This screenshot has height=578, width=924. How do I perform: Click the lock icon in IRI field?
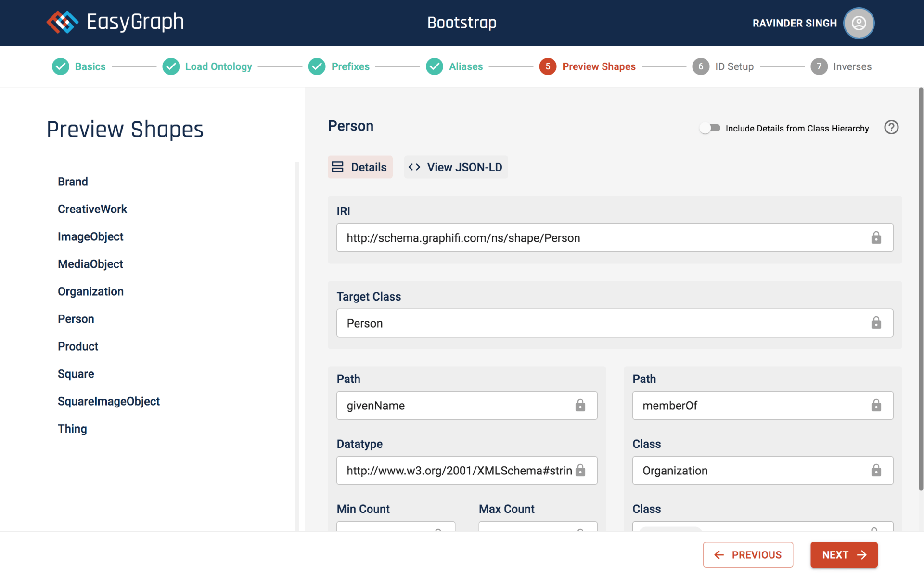tap(876, 238)
